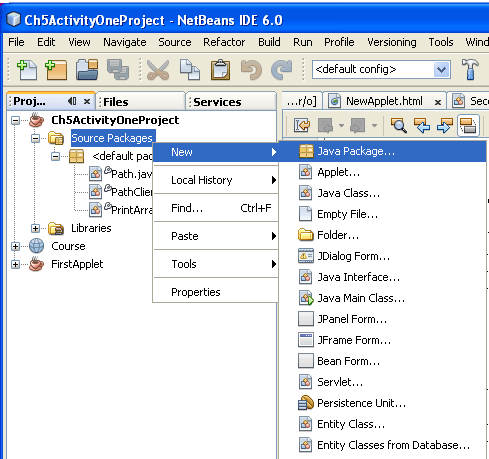Open the File menu
This screenshot has height=459, width=489.
(16, 42)
